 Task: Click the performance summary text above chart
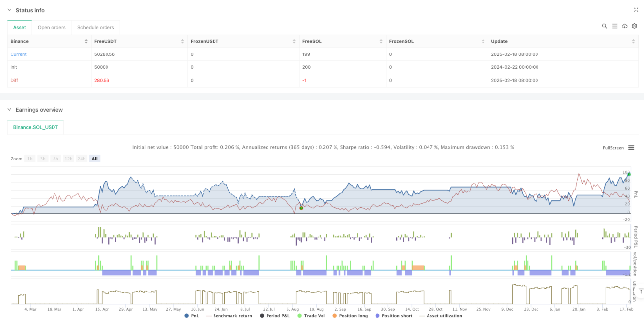tap(323, 147)
